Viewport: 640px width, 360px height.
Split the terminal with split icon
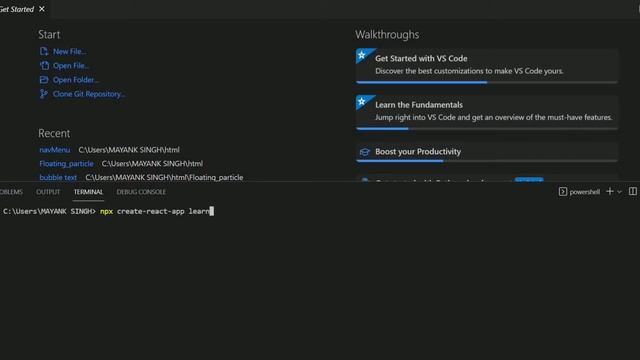point(633,191)
